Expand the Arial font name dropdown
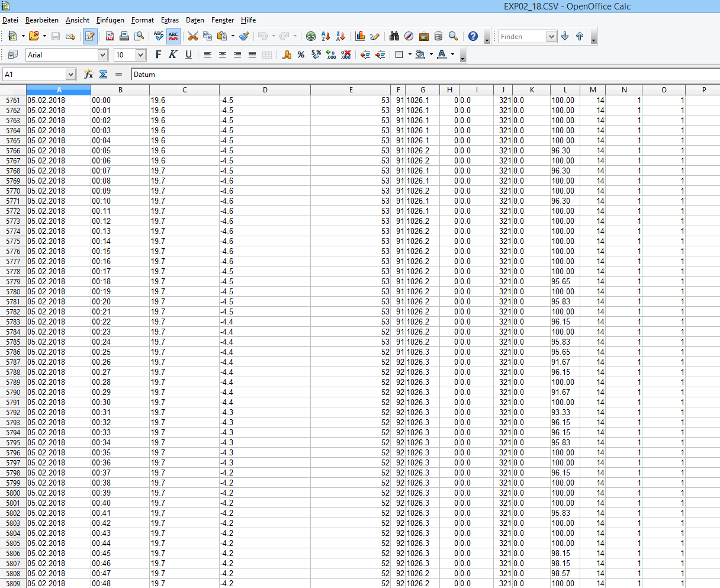Viewport: 720px width, 588px height. 102,55
